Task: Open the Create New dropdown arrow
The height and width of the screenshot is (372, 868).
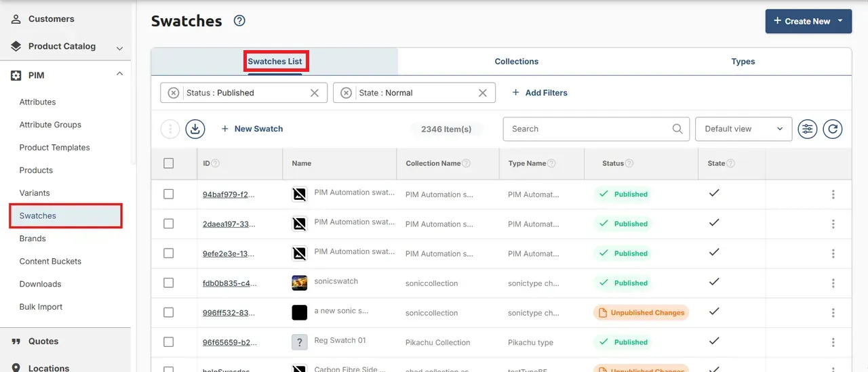Action: pos(840,20)
